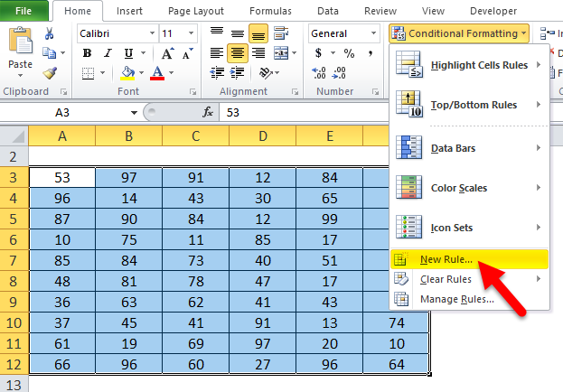Open Color Scales submenu
The image size is (563, 392).
click(469, 188)
